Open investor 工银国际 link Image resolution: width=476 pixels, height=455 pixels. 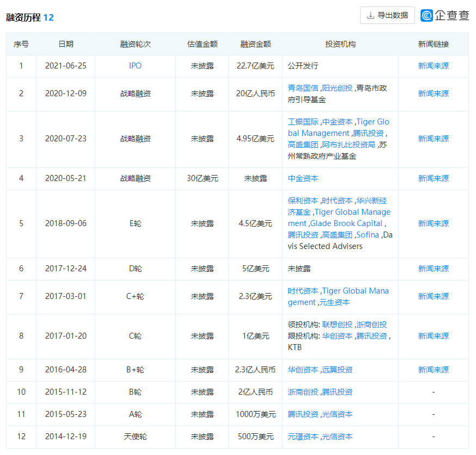point(303,122)
